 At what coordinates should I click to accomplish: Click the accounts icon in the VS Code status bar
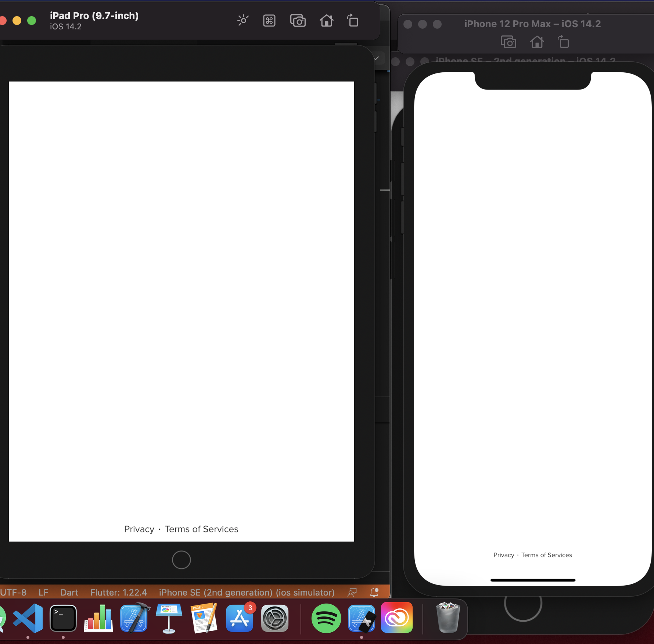point(352,592)
